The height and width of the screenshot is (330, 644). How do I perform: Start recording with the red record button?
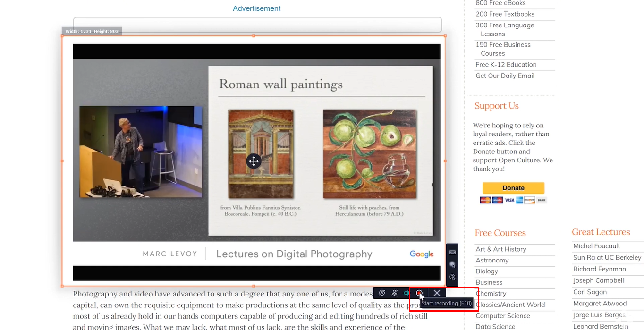point(419,293)
